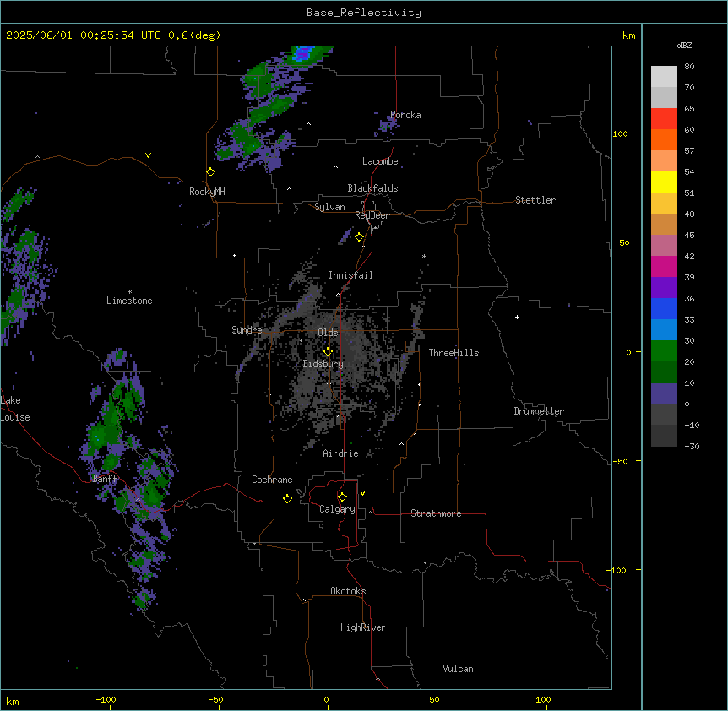Click the Vulcan town label

click(459, 669)
